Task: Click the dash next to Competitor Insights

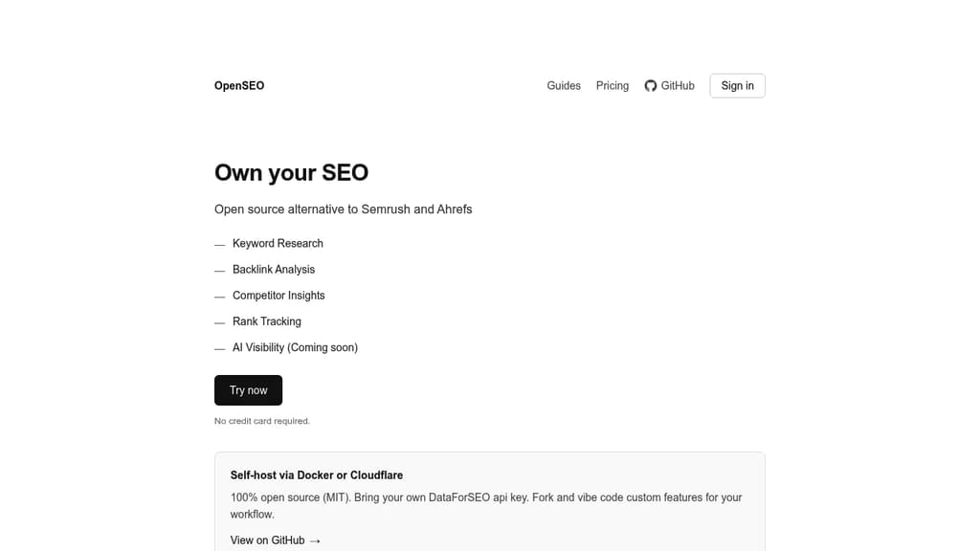Action: (219, 296)
